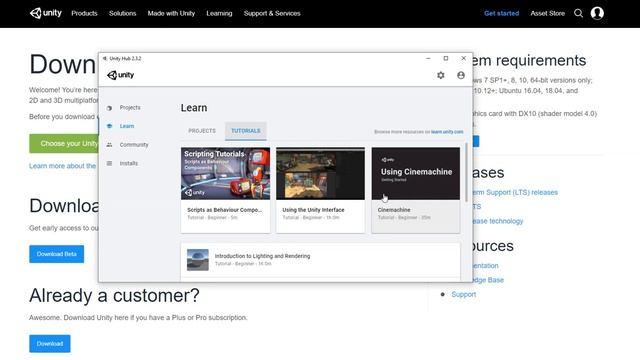Click Introduction to Lighting and Rendering thumbnail

pos(198,260)
